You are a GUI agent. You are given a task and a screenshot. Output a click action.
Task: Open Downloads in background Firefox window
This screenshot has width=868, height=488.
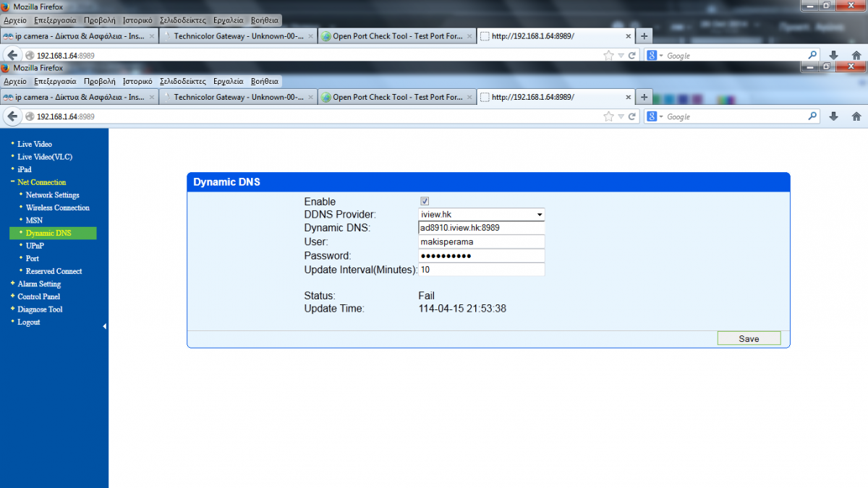coord(833,55)
